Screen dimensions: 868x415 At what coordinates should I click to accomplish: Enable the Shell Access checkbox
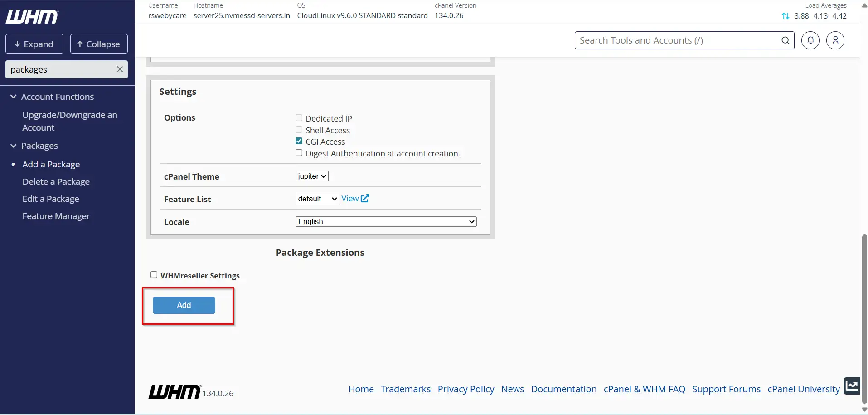299,130
